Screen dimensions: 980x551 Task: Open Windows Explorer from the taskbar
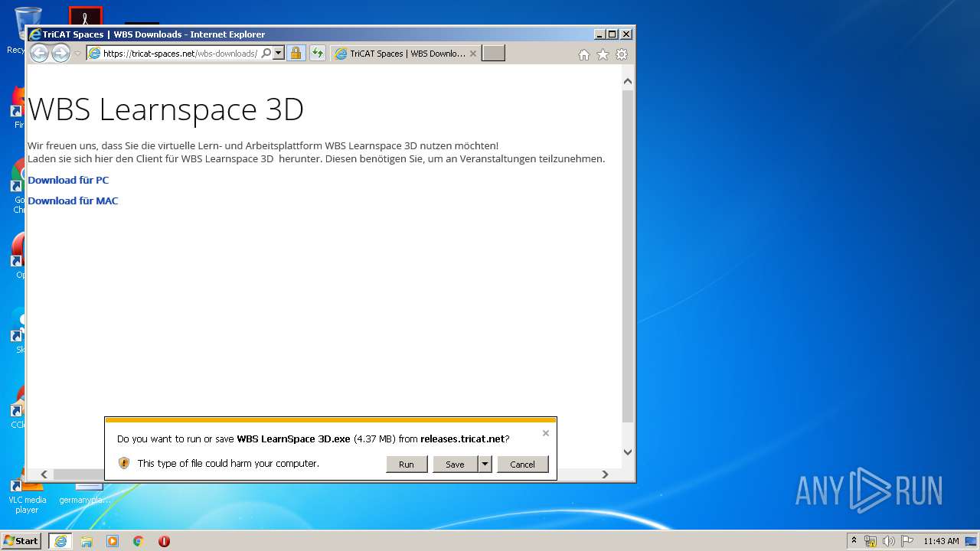tap(87, 541)
